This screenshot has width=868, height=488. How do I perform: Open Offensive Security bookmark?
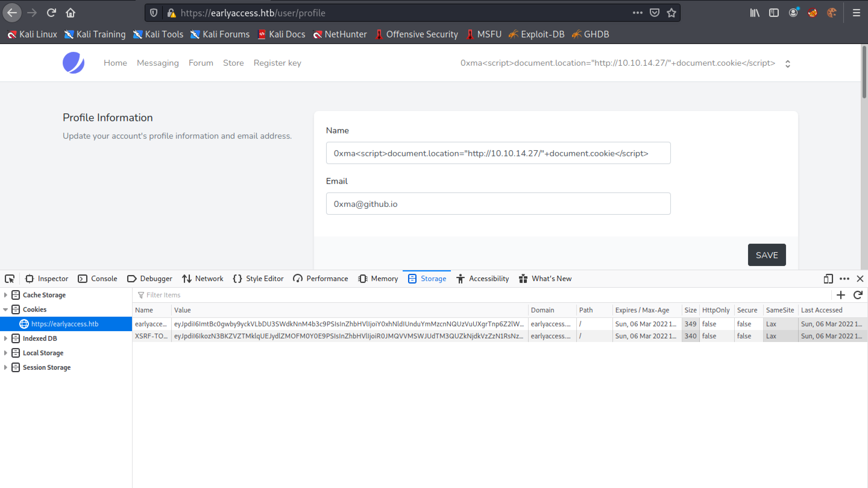click(417, 34)
